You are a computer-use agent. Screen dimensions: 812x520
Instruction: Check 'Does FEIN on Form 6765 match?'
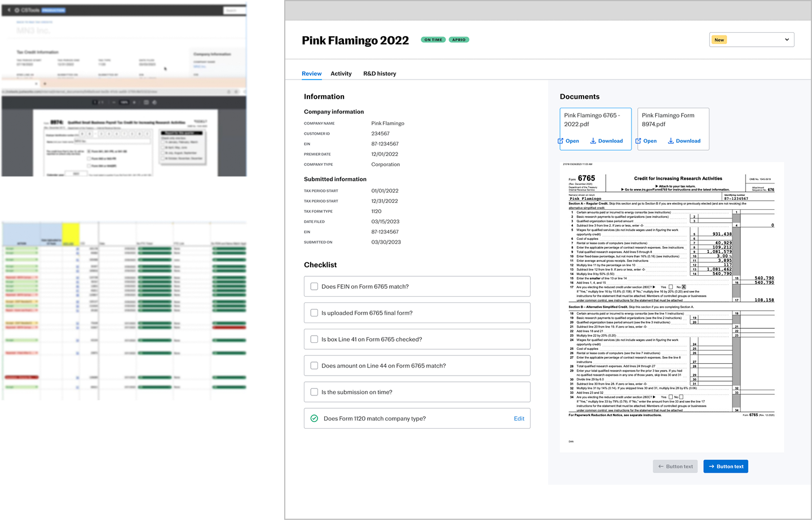click(x=314, y=287)
